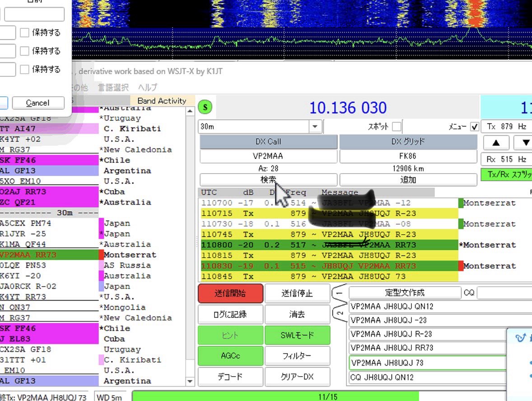The height and width of the screenshot is (401, 532).
Task: Select the 110800 RR73 green row
Action: pos(329,245)
